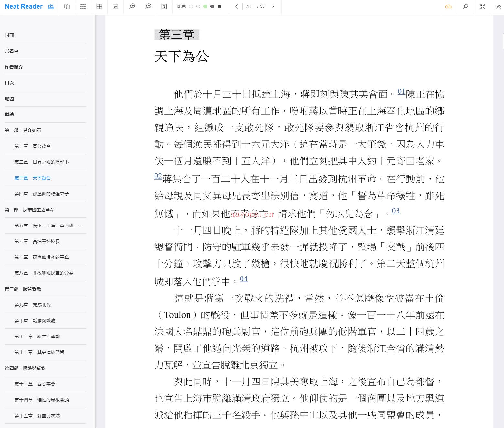This screenshot has height=428, width=504.
Task: Open footnote link 02
Action: [x=158, y=176]
